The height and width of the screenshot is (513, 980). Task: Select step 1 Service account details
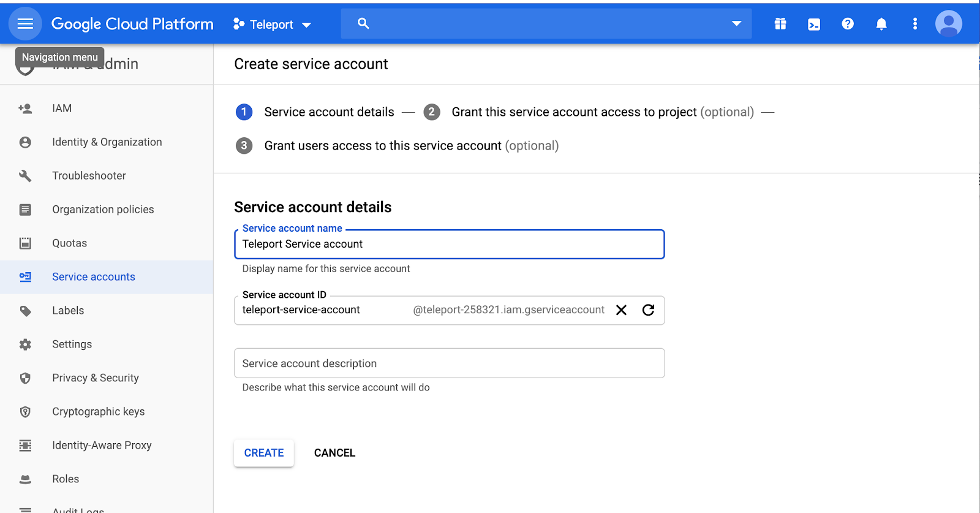[315, 112]
